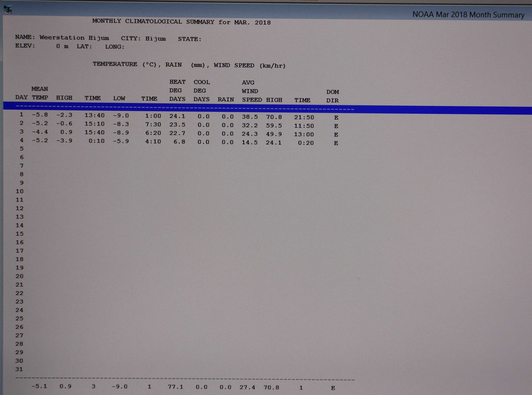This screenshot has width=532, height=395.
Task: Select the time value '1:00'
Action: (153, 116)
